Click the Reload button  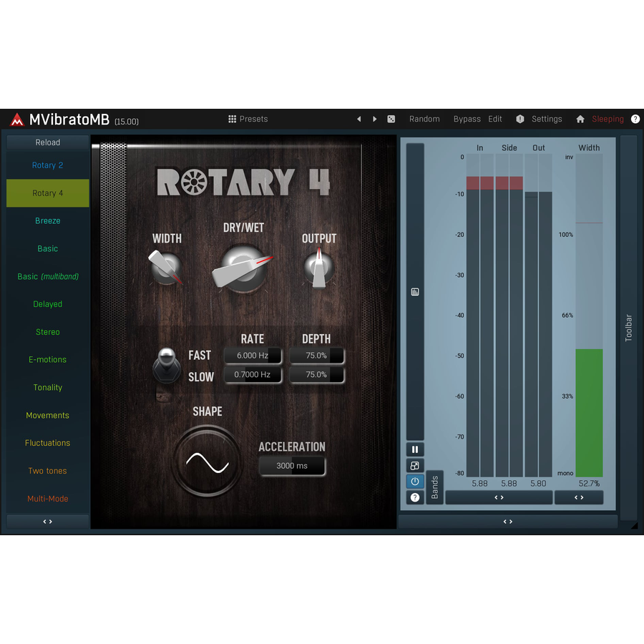click(x=48, y=142)
